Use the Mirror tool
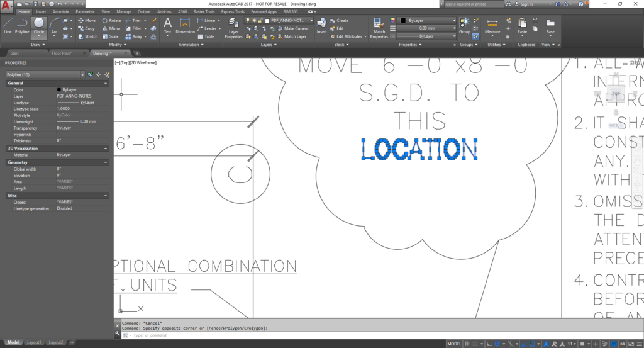 (111, 28)
